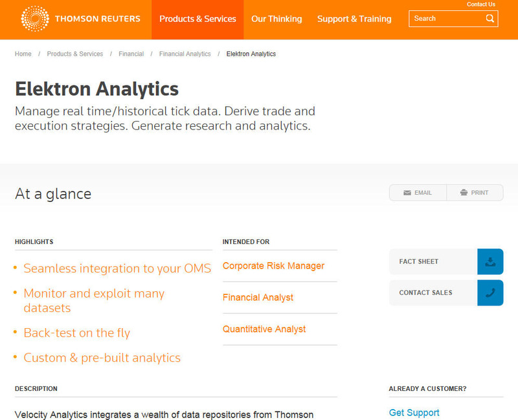
Task: Click the search magnifier icon
Action: (490, 19)
